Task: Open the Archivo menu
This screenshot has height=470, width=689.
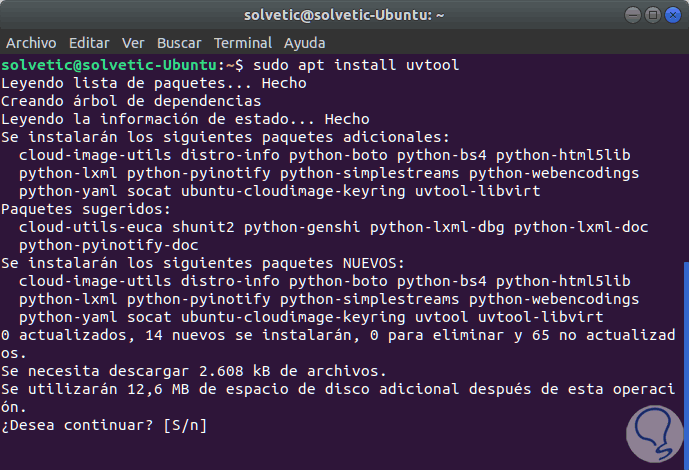Action: tap(32, 44)
